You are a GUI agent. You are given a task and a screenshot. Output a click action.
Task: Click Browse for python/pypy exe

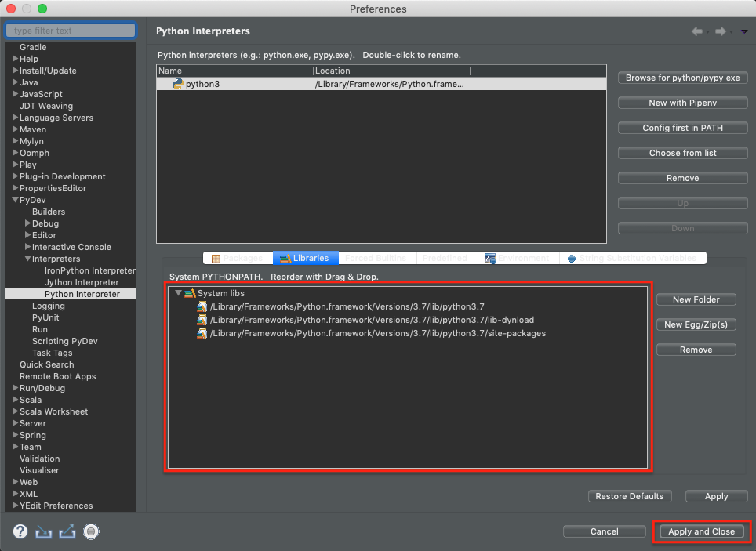point(683,78)
